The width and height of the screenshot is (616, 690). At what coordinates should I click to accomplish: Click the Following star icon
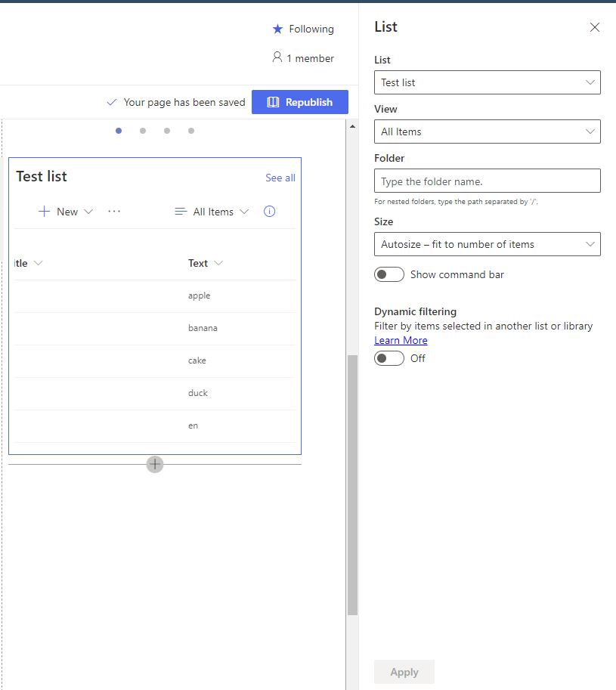click(x=277, y=29)
